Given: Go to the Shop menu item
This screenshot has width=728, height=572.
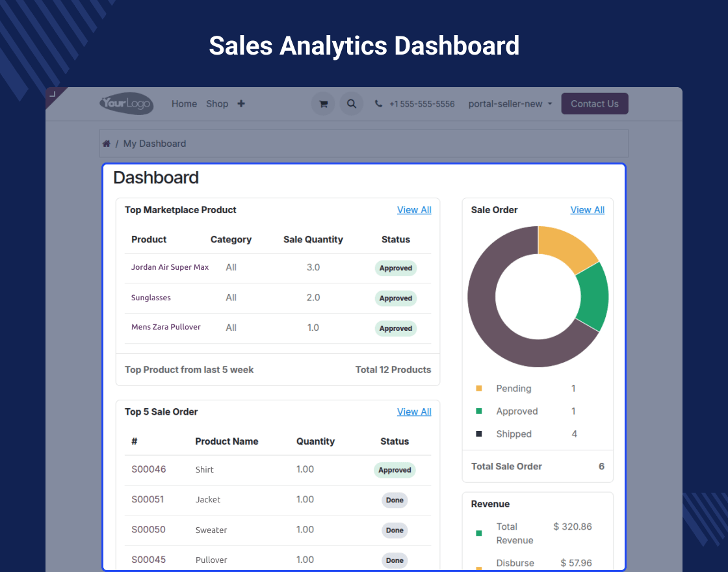Looking at the screenshot, I should coord(217,103).
